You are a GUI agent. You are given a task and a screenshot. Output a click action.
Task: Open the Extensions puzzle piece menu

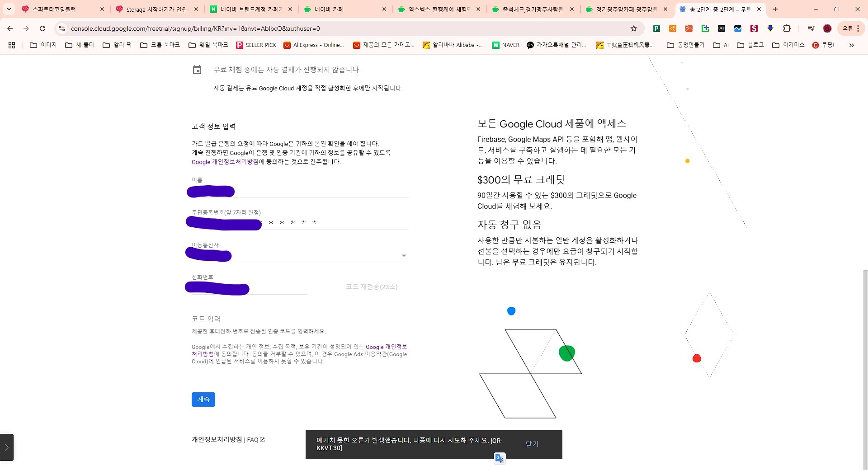(787, 28)
